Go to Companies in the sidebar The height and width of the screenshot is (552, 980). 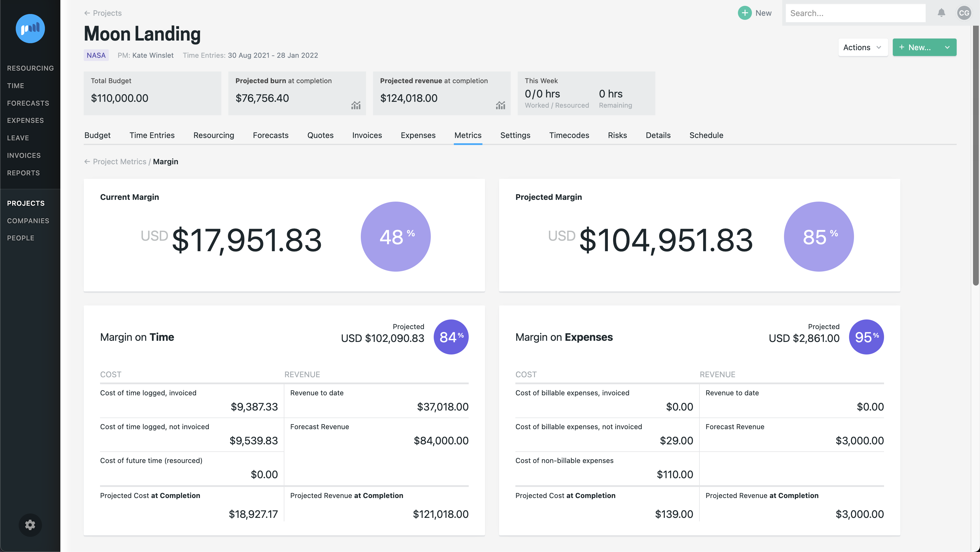(28, 221)
